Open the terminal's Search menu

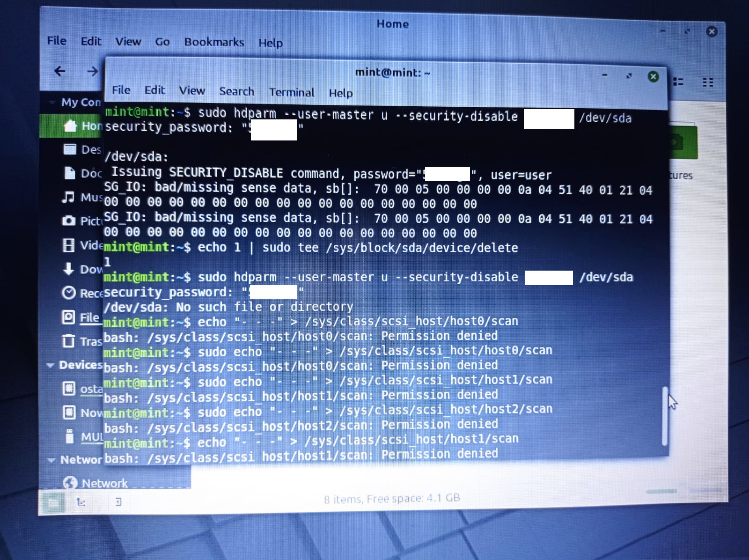click(236, 91)
